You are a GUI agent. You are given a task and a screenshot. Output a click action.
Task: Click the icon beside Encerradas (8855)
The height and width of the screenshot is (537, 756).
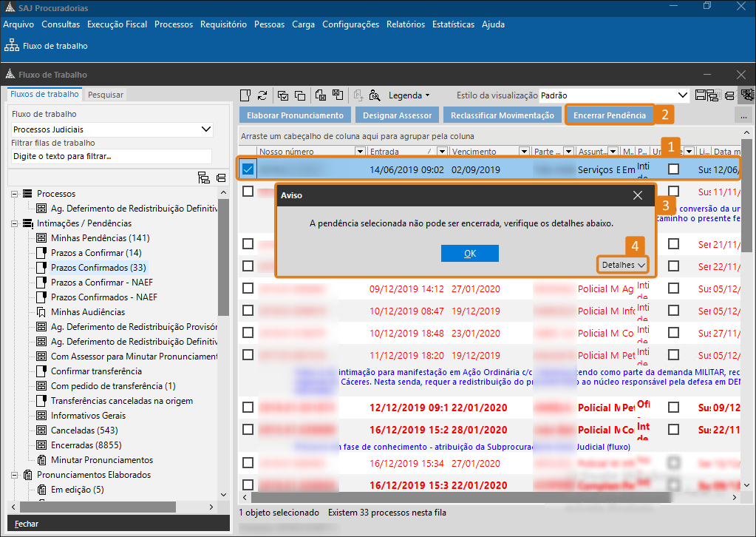[41, 445]
